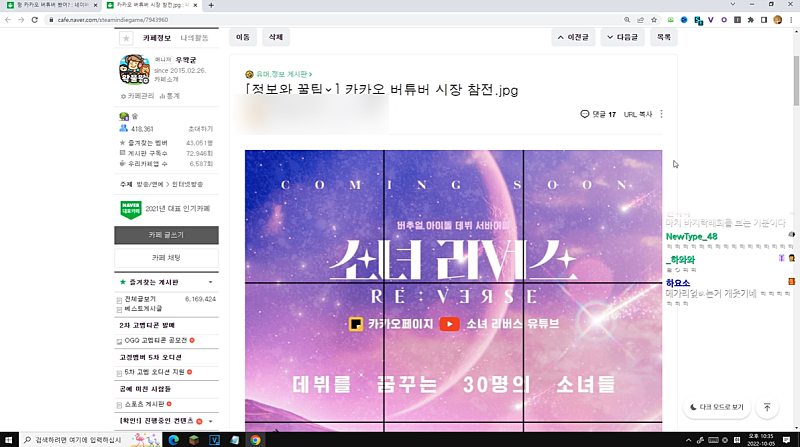Open notification center icon
Screen dimensions: 800x447
(786, 440)
